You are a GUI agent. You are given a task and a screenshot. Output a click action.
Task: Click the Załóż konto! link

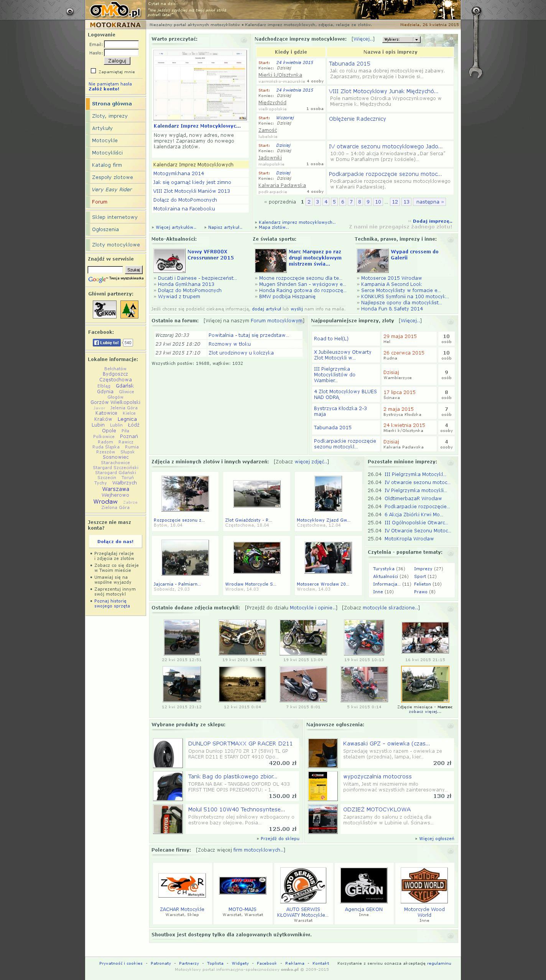point(104,89)
